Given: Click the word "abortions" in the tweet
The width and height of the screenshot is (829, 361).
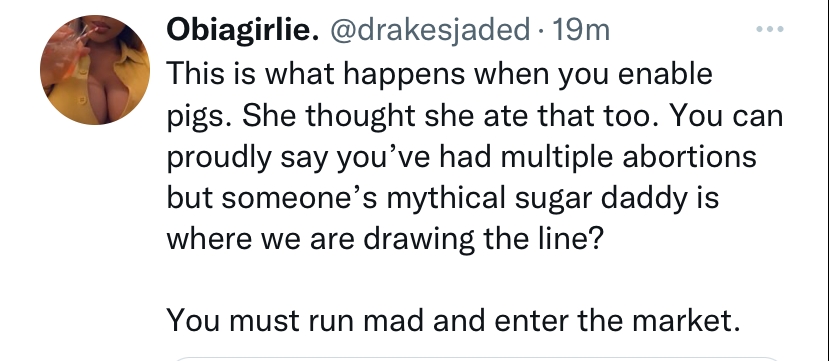Looking at the screenshot, I should 689,156.
